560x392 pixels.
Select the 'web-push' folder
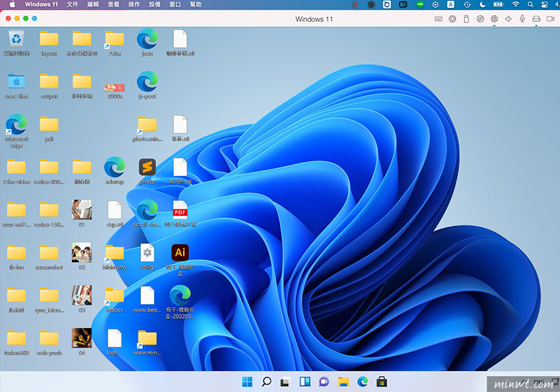49,338
